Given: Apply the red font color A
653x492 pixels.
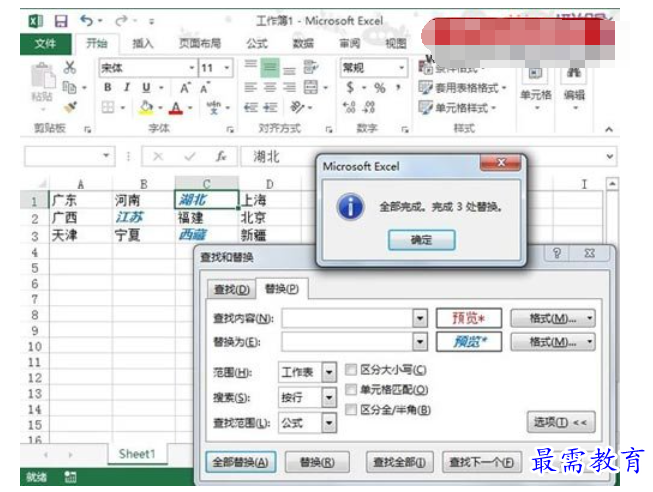Looking at the screenshot, I should coord(176,108).
